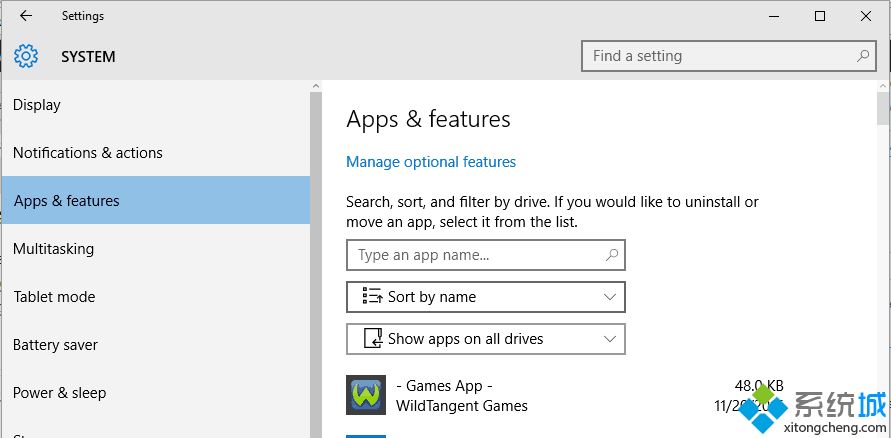Viewport: 891px width, 438px height.
Task: Maximize the Settings window
Action: tap(820, 16)
